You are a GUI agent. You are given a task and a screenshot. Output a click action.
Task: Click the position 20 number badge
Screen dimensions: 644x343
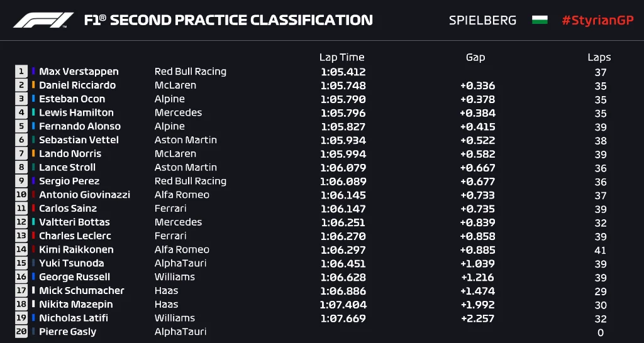(22, 332)
